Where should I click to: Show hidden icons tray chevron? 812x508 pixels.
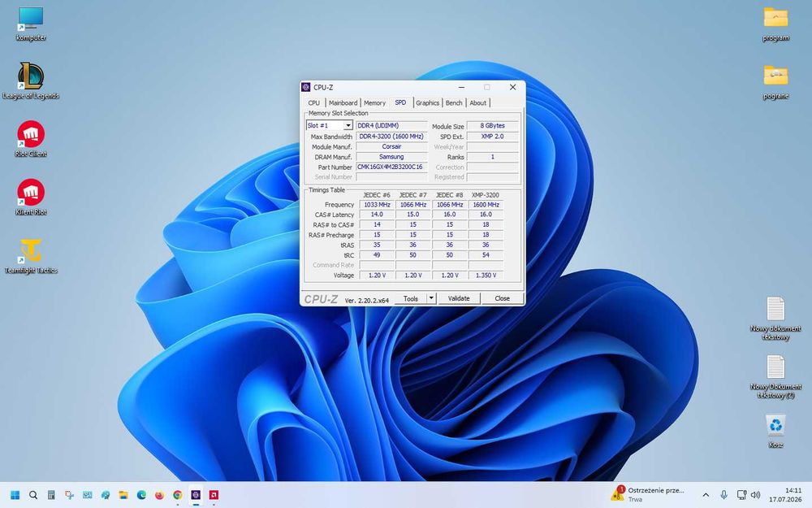[x=706, y=495]
